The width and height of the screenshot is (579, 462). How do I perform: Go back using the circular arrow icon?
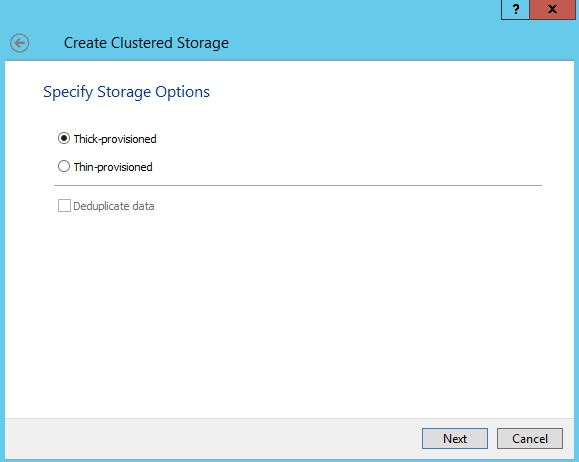tap(20, 43)
